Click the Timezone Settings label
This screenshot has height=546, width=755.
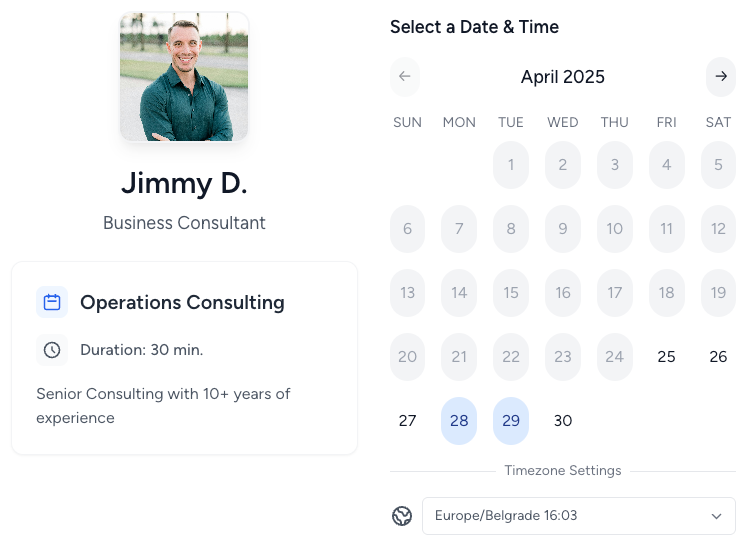coord(563,470)
